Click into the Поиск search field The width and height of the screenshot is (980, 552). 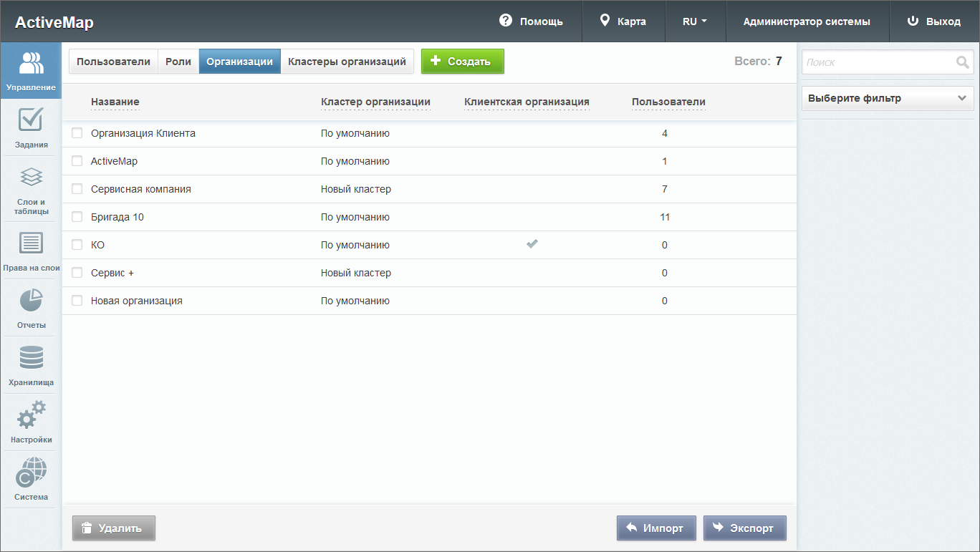(878, 62)
